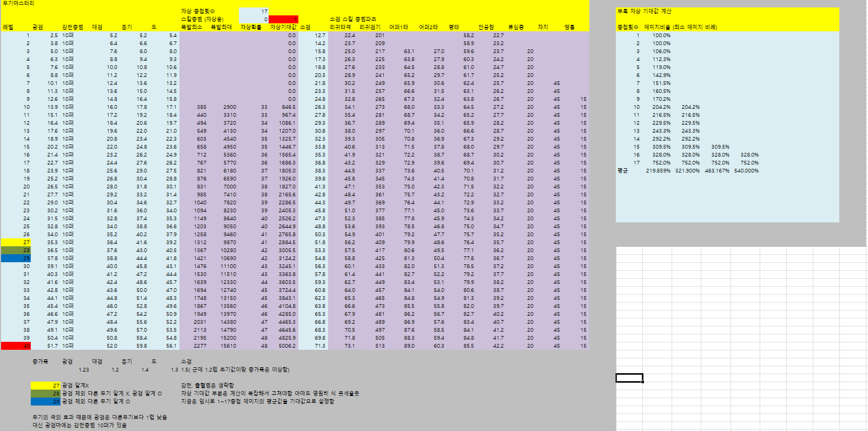Screen dimensions: 868x431
Task: Select the 부록 자상 기대값 계산 title
Action: click(x=644, y=11)
